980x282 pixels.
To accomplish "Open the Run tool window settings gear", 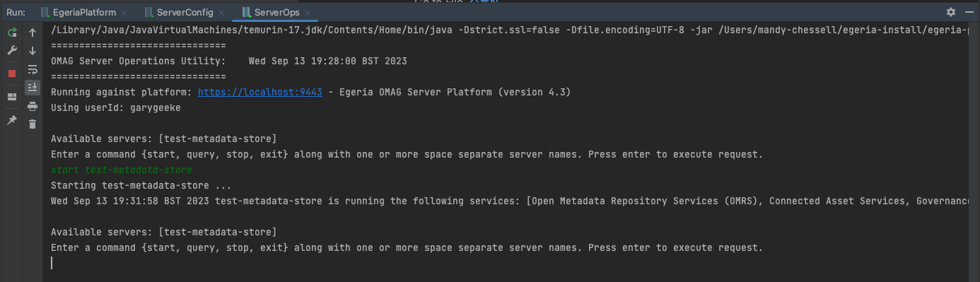I will (951, 12).
